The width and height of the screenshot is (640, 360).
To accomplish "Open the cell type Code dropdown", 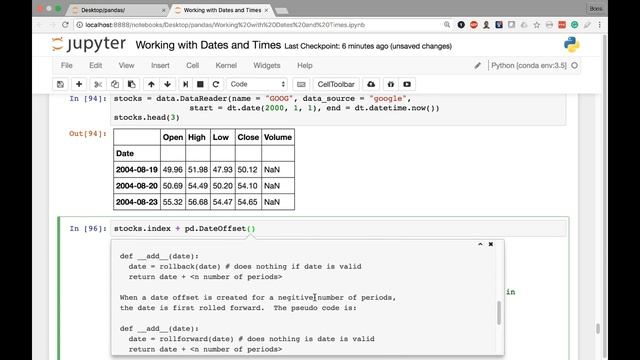I will click(257, 84).
